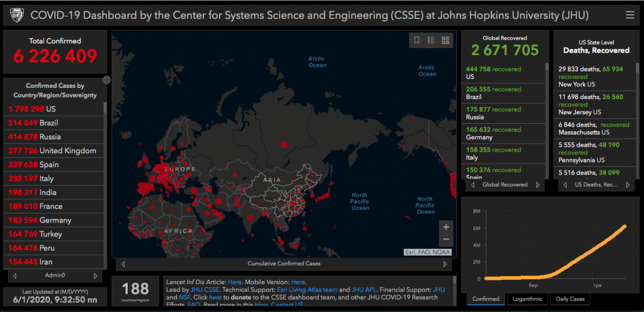
Task: Open the basemap gallery grid icon
Action: (x=445, y=40)
